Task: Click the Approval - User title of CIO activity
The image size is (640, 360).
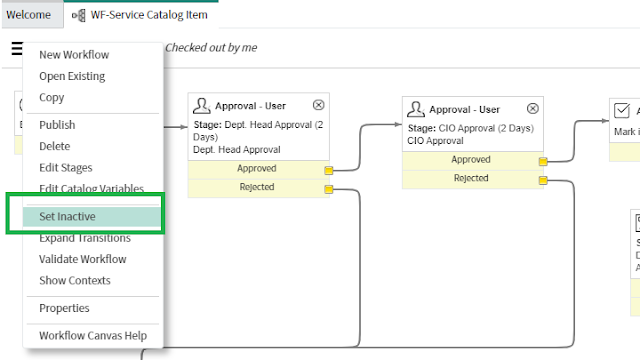Action: tap(464, 109)
